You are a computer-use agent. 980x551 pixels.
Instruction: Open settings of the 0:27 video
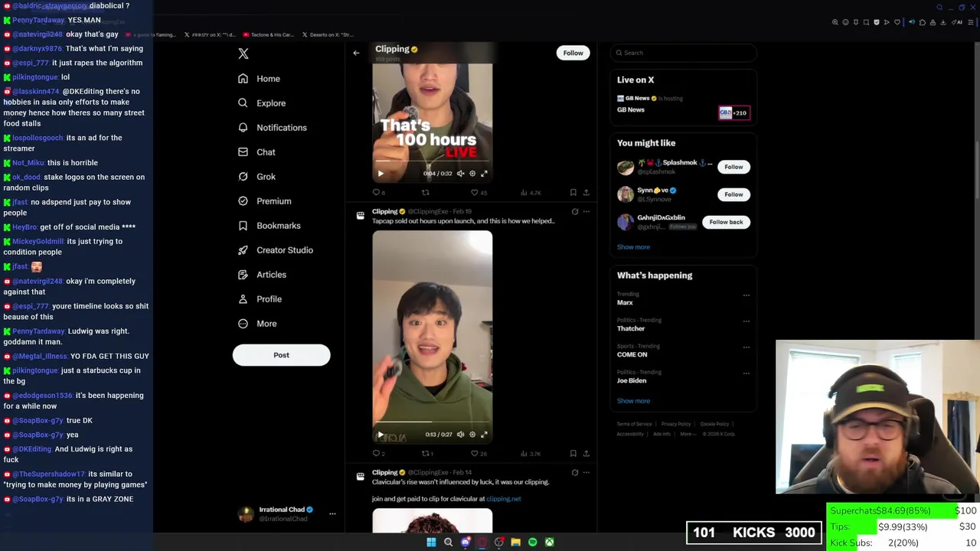pyautogui.click(x=472, y=435)
